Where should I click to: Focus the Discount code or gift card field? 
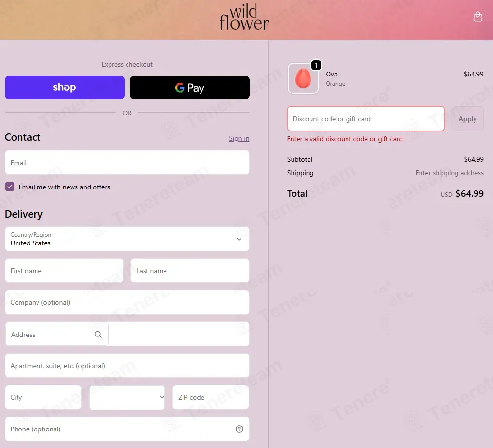pos(365,119)
